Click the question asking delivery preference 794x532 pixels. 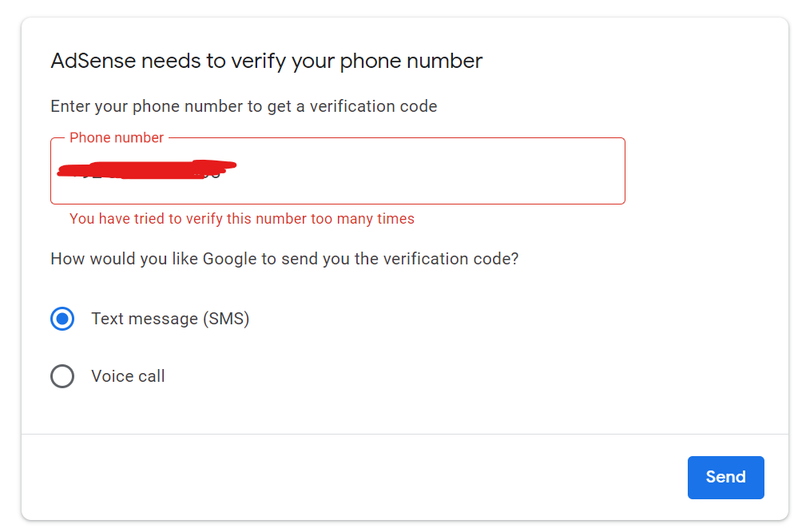(284, 258)
